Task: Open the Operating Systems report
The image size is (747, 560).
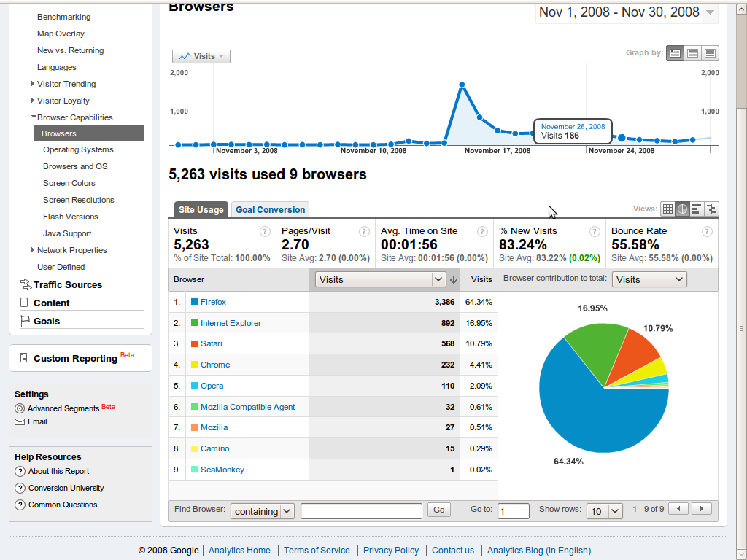Action: (x=78, y=149)
